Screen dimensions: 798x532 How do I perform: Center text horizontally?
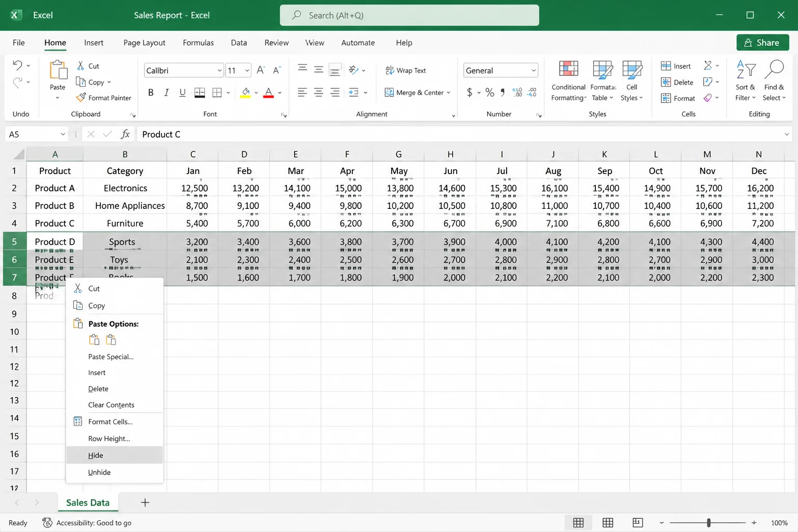(318, 92)
